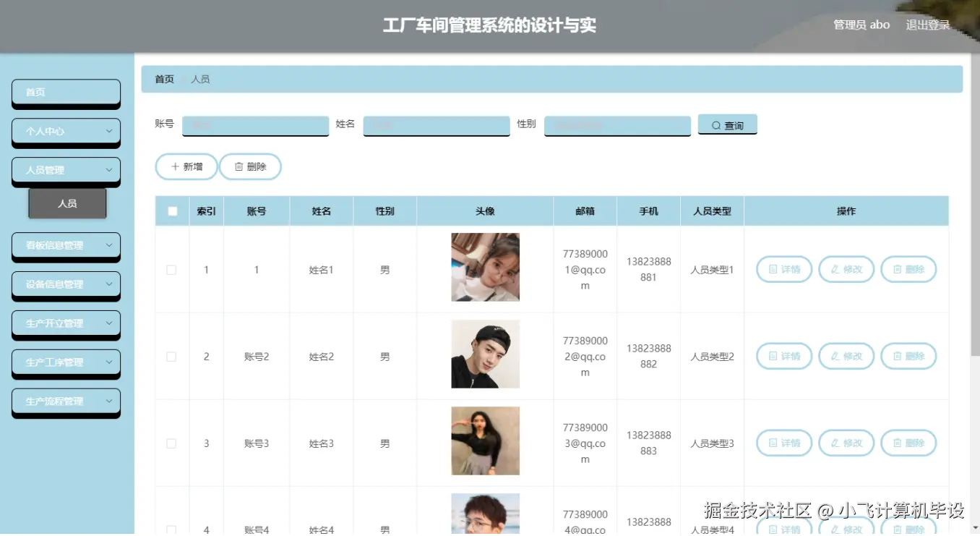The height and width of the screenshot is (536, 980).
Task: Click avatar photo of 姓名2
Action: coord(486,354)
